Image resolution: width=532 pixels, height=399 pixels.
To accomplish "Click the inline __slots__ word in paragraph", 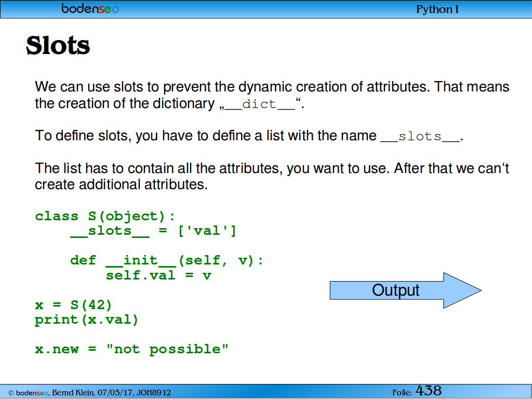I will [420, 137].
